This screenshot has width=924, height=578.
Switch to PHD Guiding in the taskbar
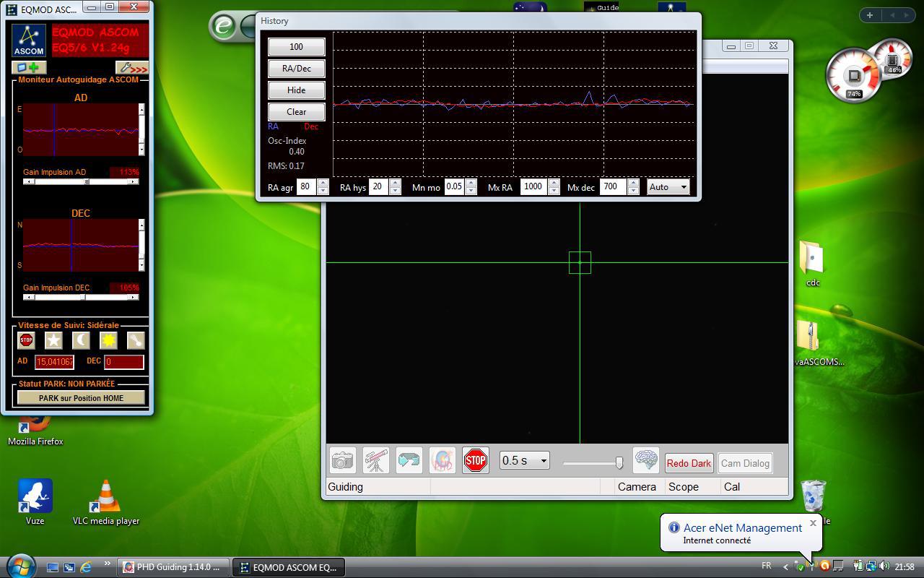click(173, 567)
